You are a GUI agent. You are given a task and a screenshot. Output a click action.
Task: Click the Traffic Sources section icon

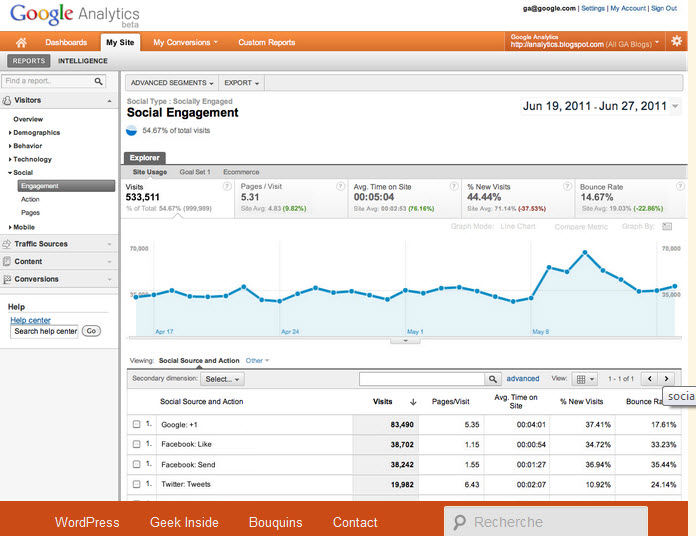pyautogui.click(x=7, y=244)
